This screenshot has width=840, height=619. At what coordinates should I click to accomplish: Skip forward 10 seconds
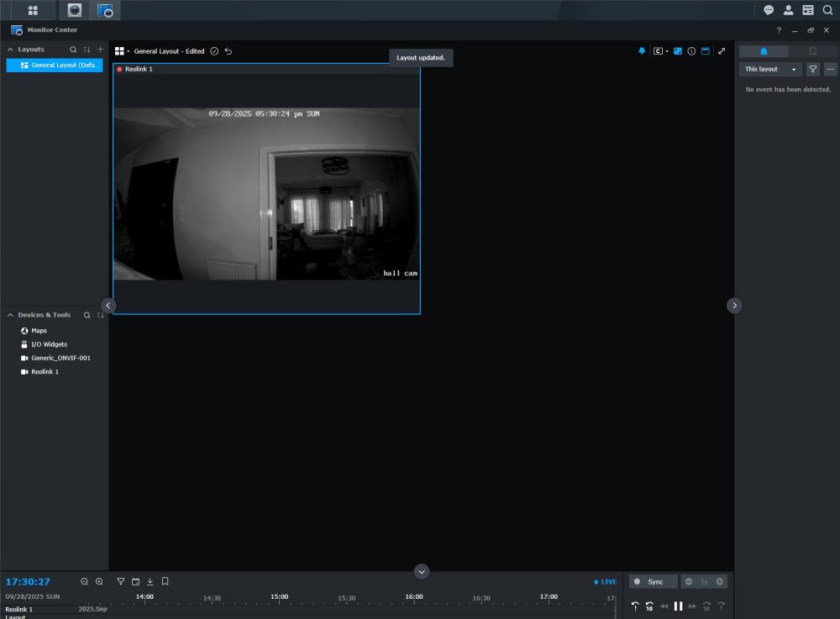(x=706, y=606)
